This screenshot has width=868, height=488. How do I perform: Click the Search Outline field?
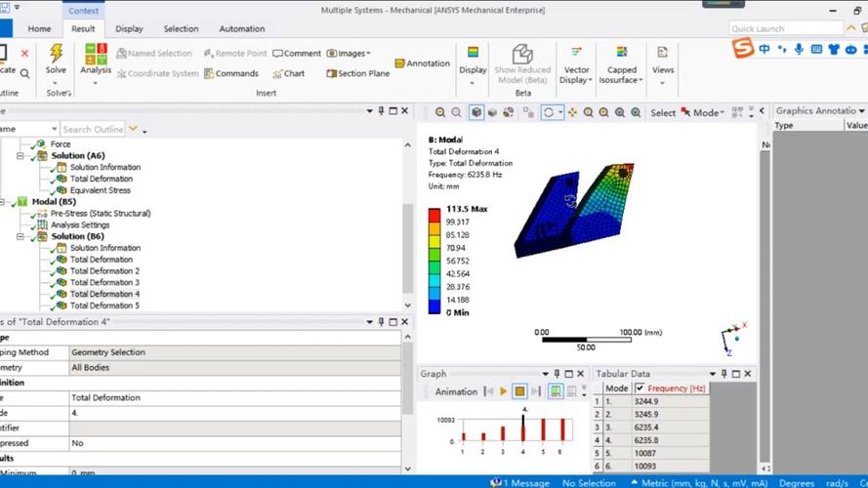pyautogui.click(x=93, y=129)
